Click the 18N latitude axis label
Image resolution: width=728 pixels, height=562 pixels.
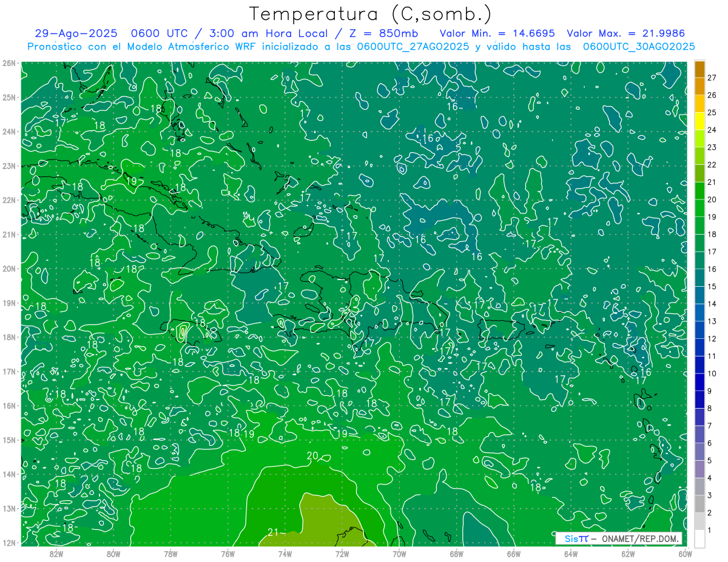(x=8, y=337)
